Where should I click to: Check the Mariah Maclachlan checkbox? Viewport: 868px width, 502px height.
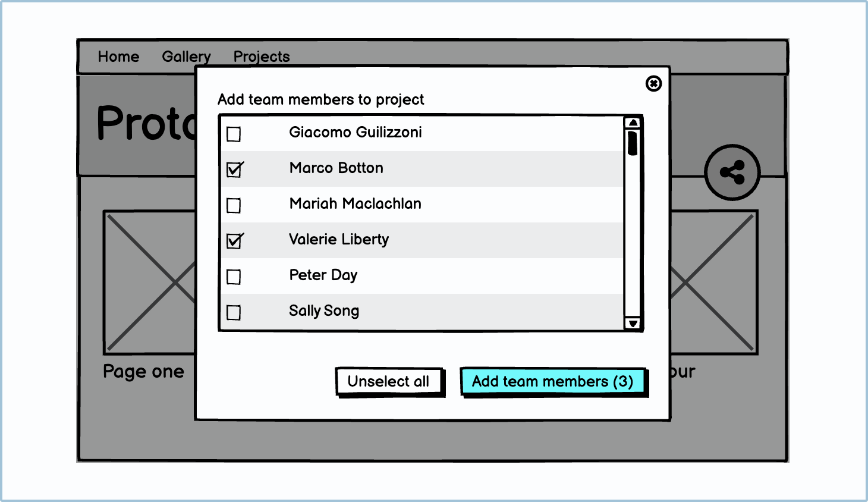click(234, 206)
